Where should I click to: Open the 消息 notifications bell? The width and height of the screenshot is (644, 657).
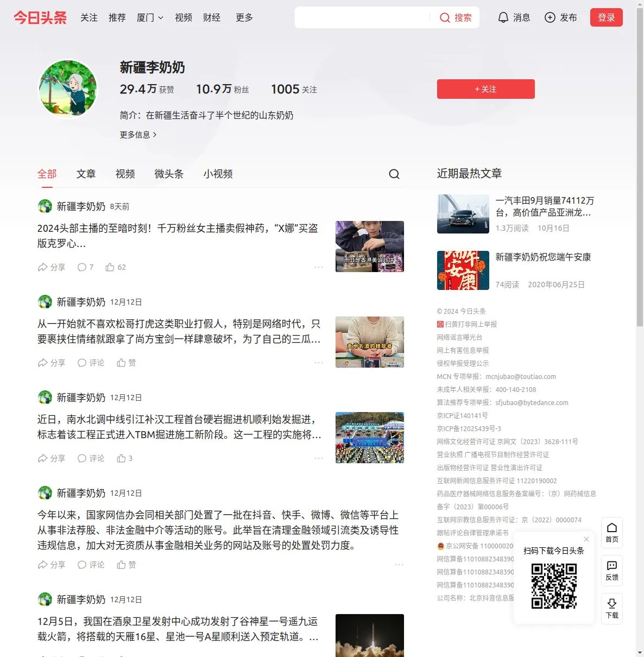(x=514, y=17)
